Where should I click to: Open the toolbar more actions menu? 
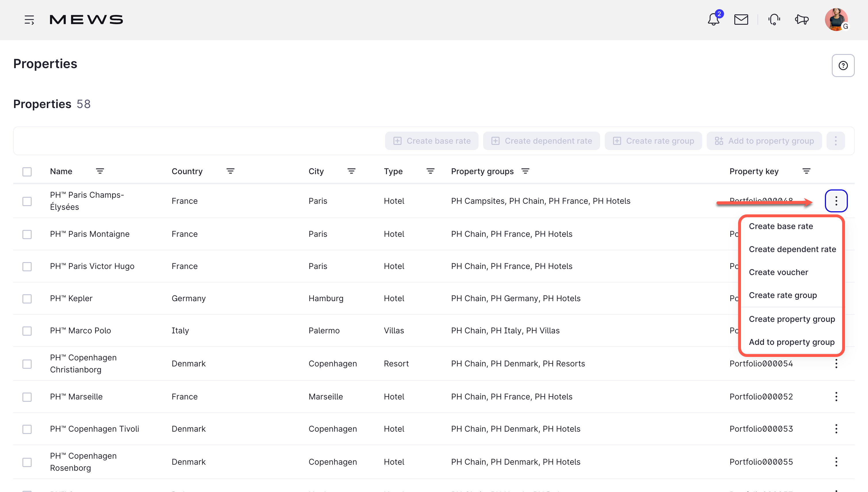point(836,141)
